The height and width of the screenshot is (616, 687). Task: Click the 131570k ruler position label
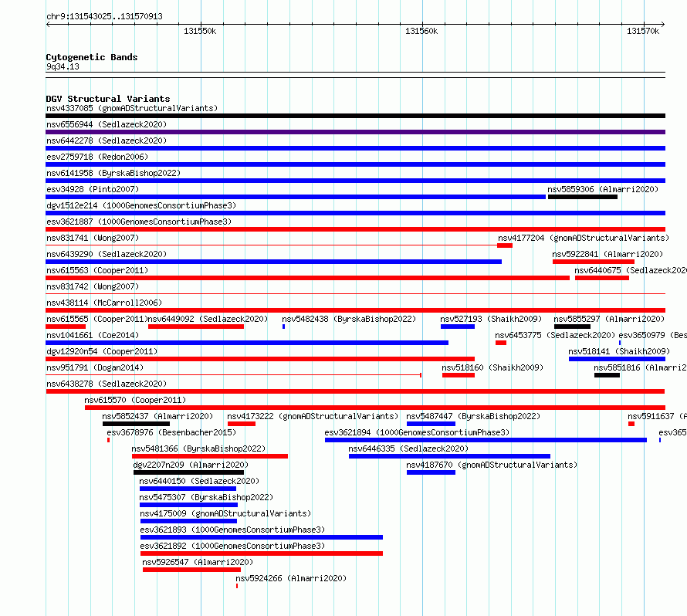tap(643, 31)
